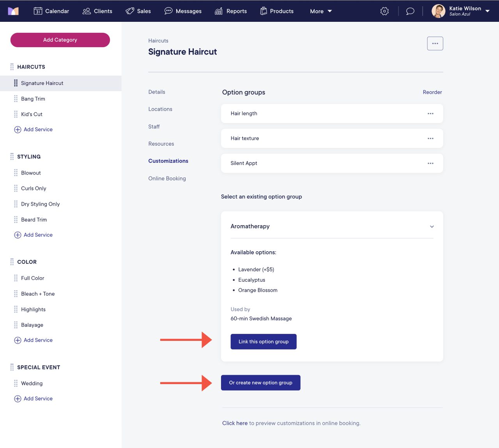Screen dimensions: 499x448
Task: Open the overflow menu on Hair length
Action: point(430,113)
